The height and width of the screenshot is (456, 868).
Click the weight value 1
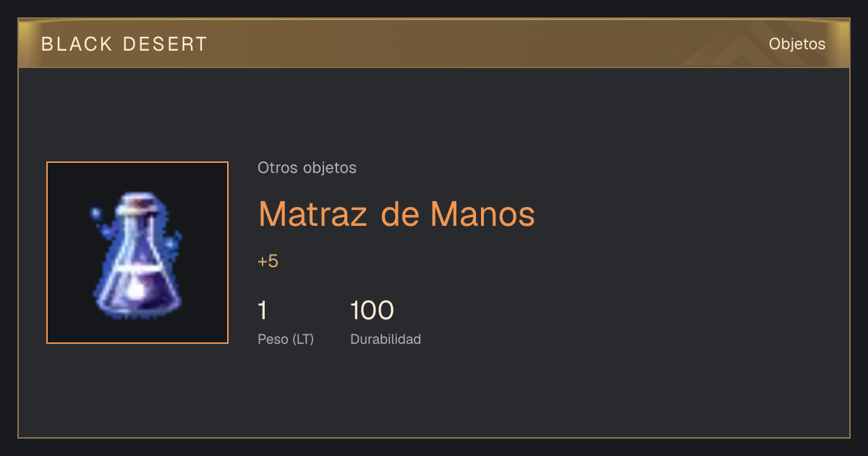pyautogui.click(x=263, y=311)
